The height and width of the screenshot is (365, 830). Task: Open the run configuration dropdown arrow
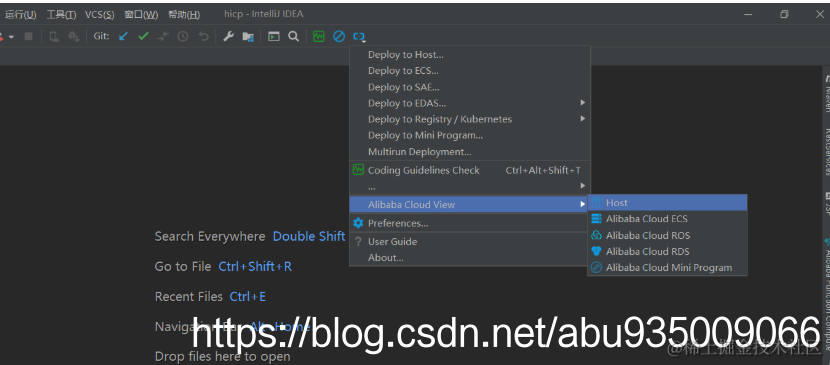(x=11, y=37)
